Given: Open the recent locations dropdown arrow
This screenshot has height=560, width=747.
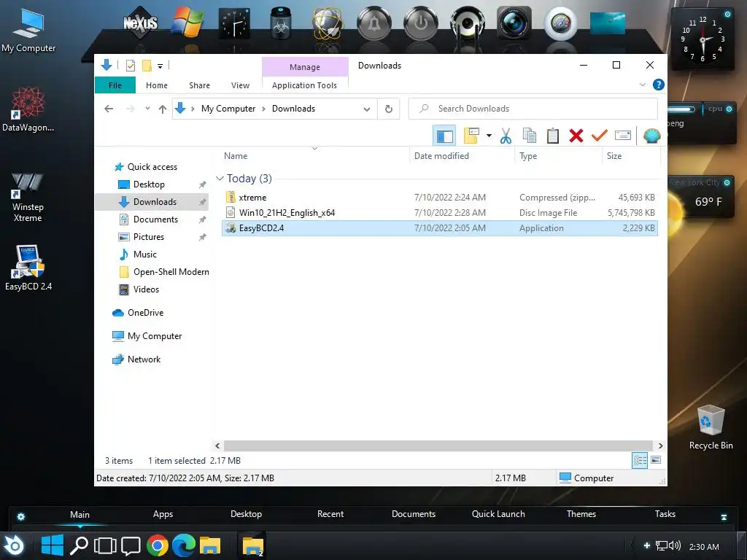Looking at the screenshot, I should pos(147,109).
